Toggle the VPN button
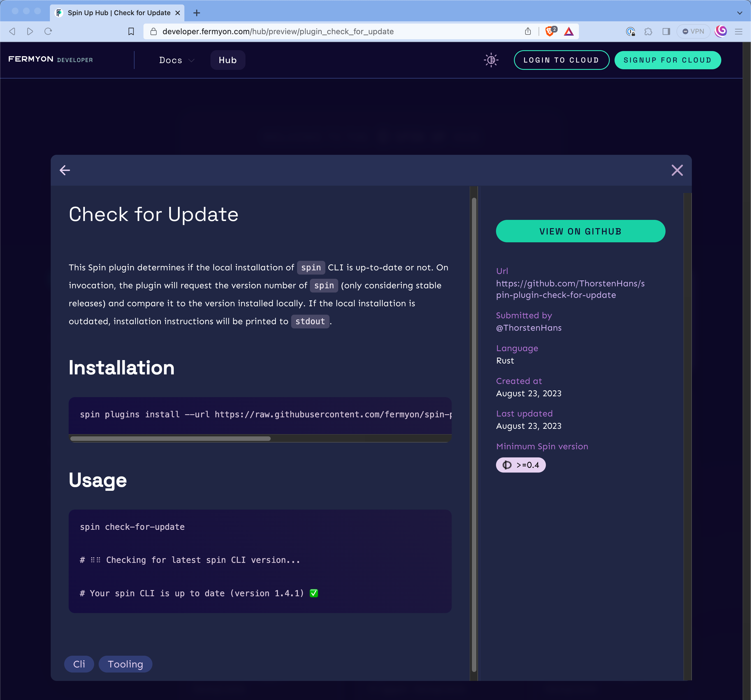Screen dimensions: 751x700 pyautogui.click(x=693, y=31)
